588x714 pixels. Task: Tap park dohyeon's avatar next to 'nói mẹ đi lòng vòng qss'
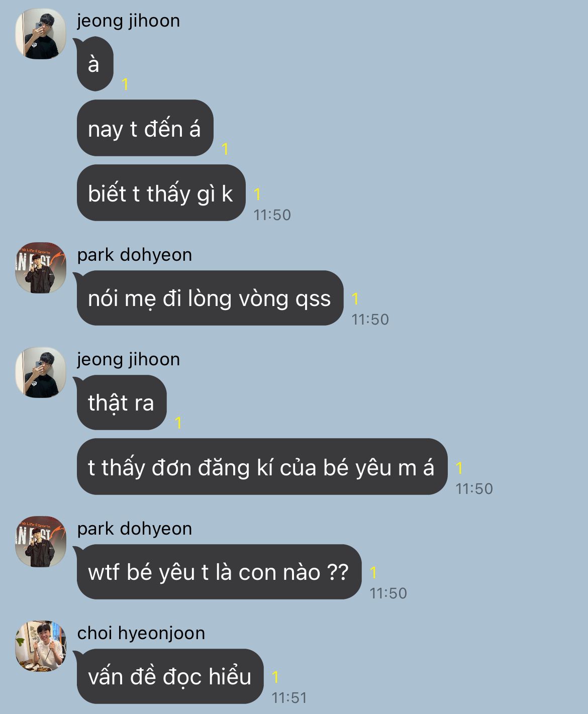click(x=41, y=268)
